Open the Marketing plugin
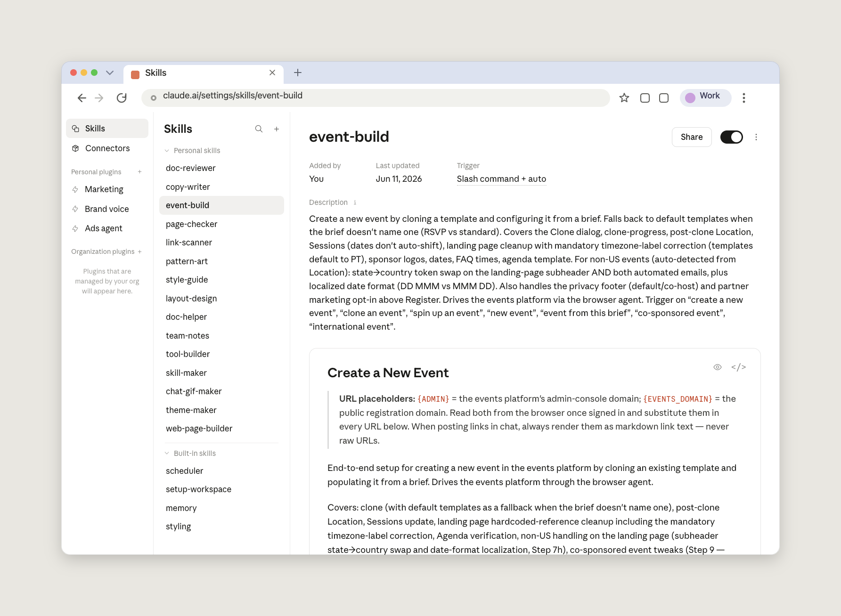This screenshot has width=841, height=616. (x=107, y=189)
